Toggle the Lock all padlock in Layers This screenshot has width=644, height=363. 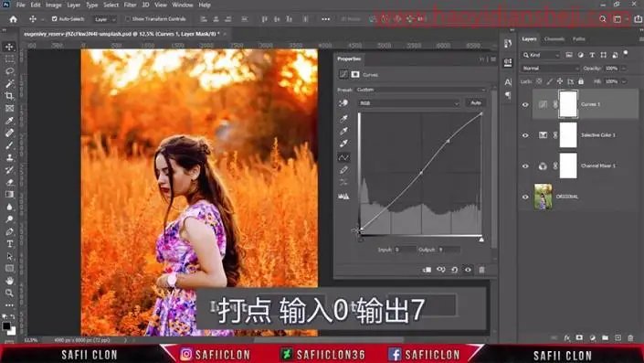coord(581,81)
